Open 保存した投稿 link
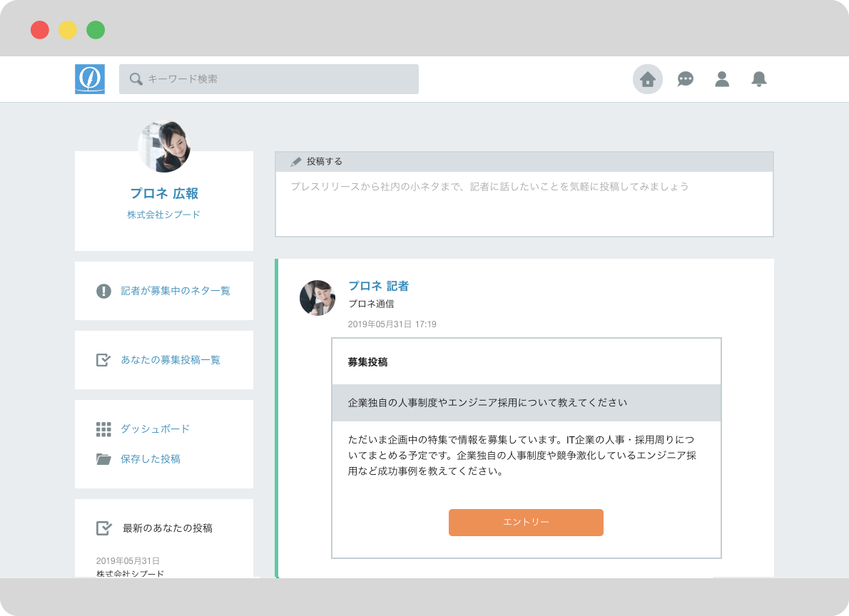The height and width of the screenshot is (616, 849). (150, 459)
